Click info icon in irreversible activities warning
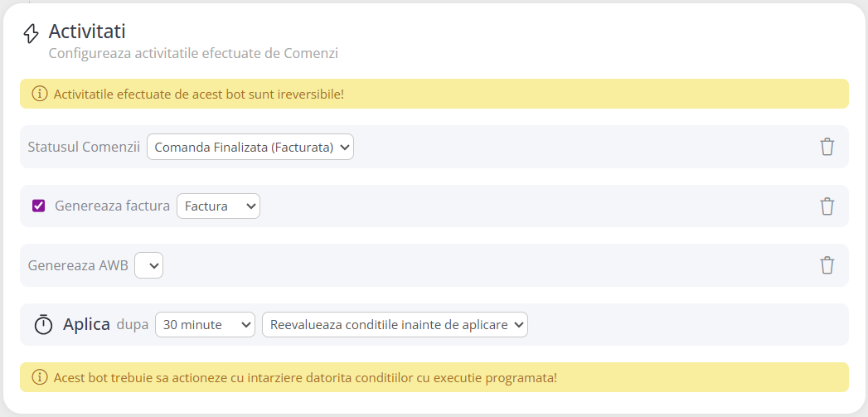Image resolution: width=868 pixels, height=417 pixels. coord(39,94)
